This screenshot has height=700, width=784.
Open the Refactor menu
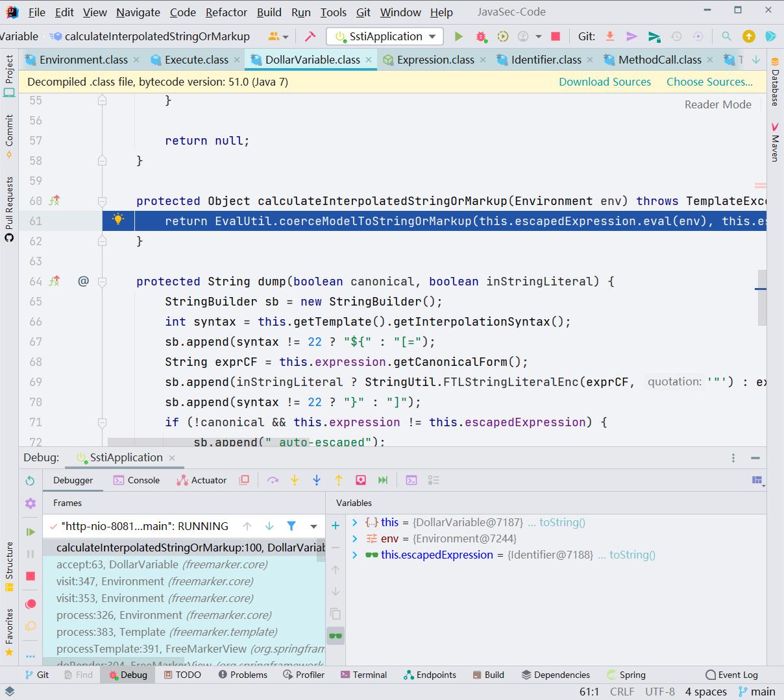(226, 12)
